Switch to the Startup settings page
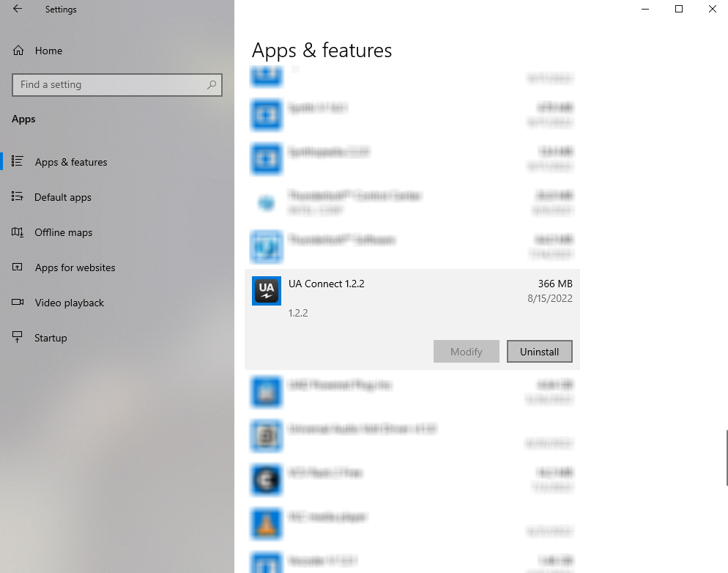Viewport: 728px width, 573px height. [x=51, y=338]
